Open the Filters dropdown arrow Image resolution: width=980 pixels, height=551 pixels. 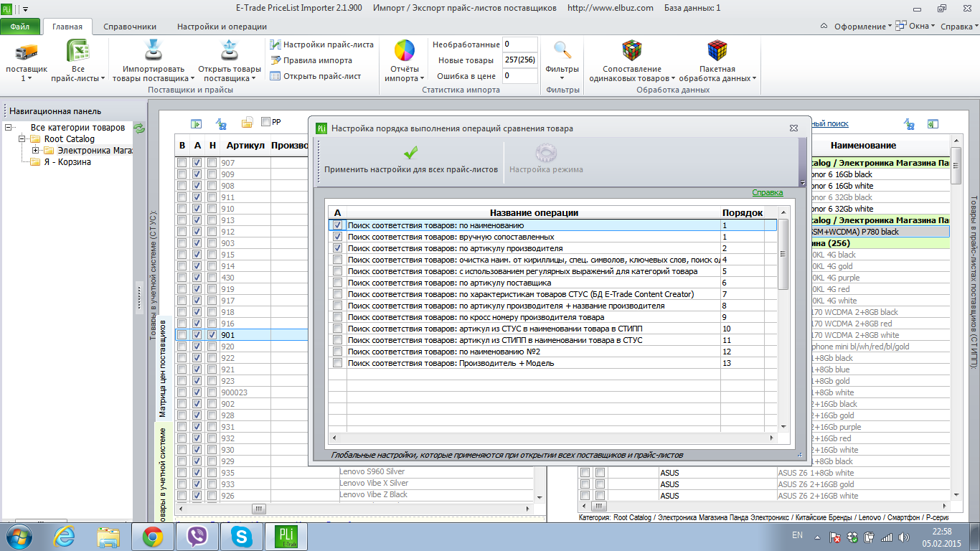tap(562, 78)
